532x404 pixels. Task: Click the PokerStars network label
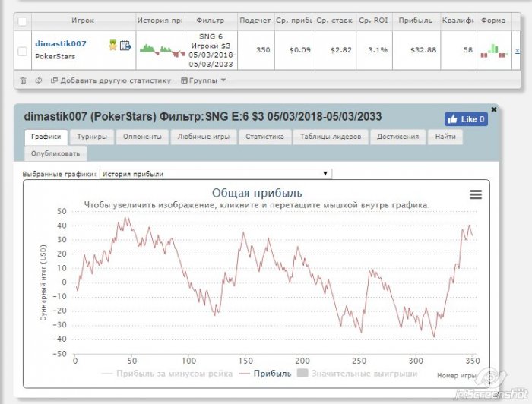[55, 57]
